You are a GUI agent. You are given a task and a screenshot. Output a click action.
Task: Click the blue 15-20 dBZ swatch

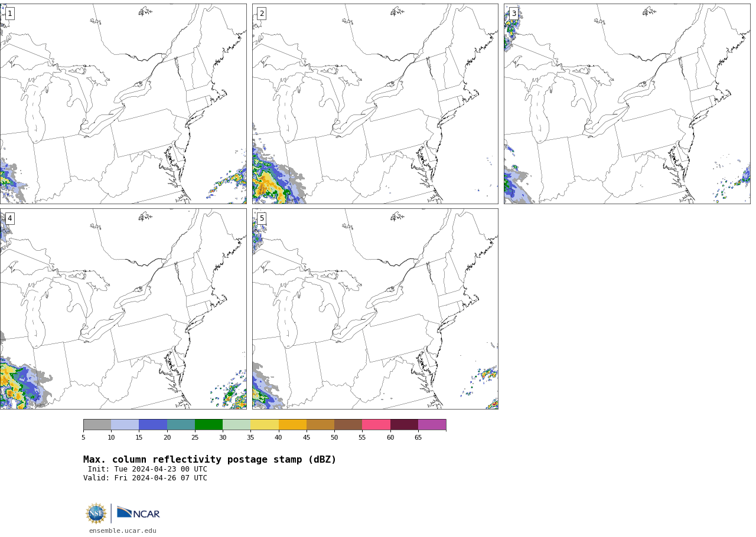pos(153,425)
